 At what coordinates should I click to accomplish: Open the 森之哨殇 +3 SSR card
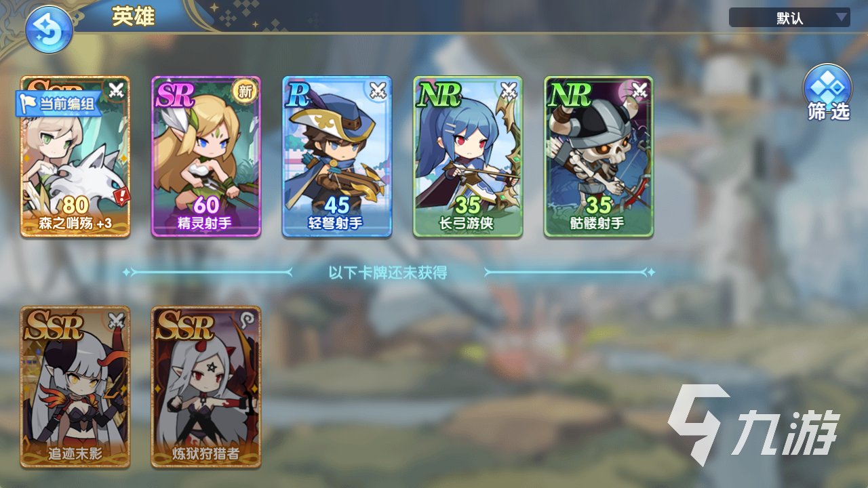[75, 157]
